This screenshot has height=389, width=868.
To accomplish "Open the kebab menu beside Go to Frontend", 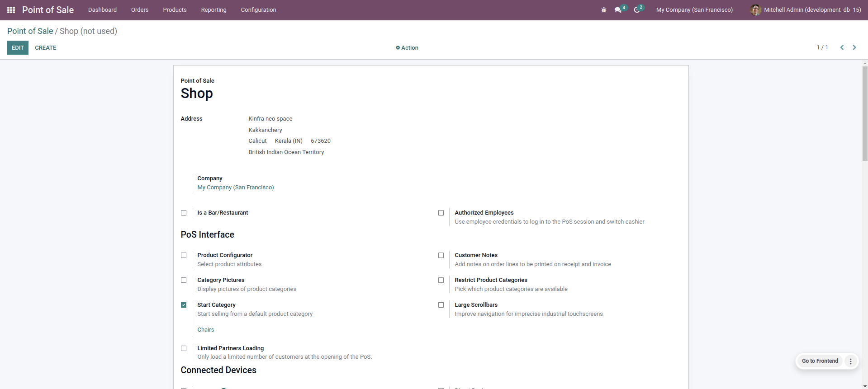I will (x=851, y=361).
